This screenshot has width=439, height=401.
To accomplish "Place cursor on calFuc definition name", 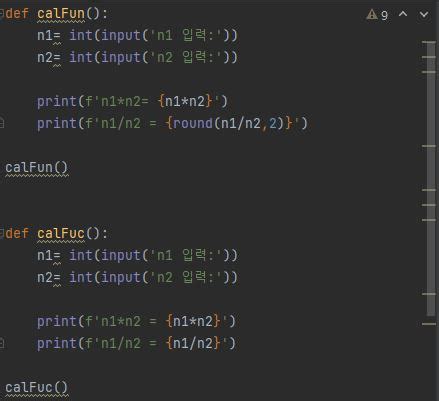I will point(61,233).
